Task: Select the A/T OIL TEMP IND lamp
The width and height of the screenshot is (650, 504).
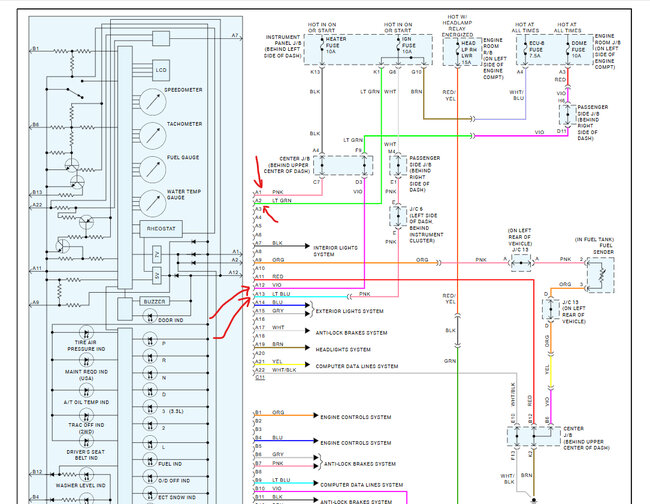Action: [x=86, y=390]
